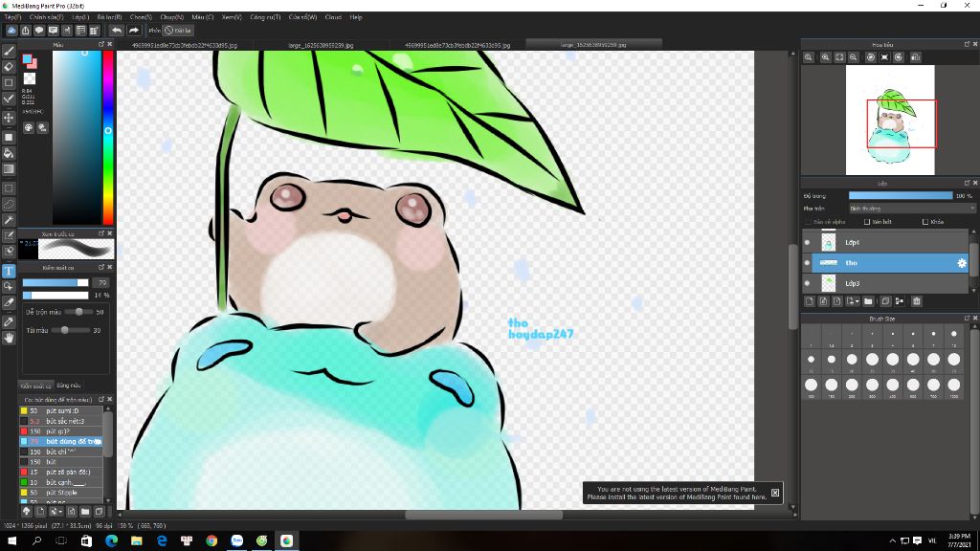This screenshot has height=551, width=980.
Task: Delete the selected layer via trash icon
Action: point(917,301)
